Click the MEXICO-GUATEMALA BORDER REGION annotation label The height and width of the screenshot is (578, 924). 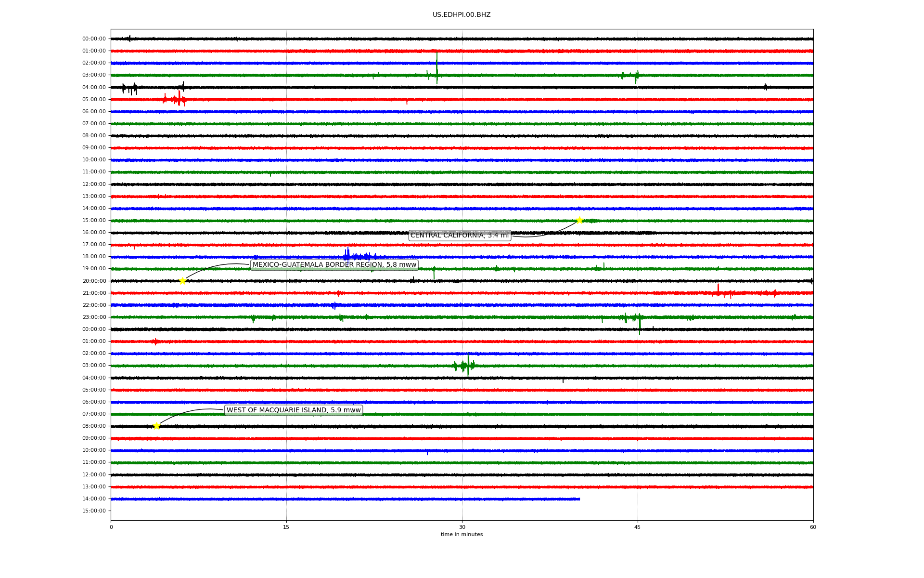tap(334, 265)
